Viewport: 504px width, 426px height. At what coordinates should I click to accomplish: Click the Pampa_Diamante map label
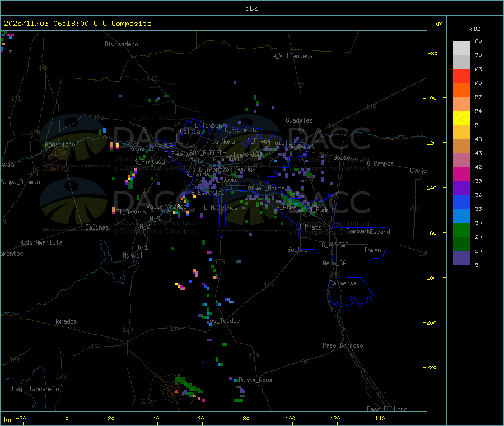[x=24, y=182]
